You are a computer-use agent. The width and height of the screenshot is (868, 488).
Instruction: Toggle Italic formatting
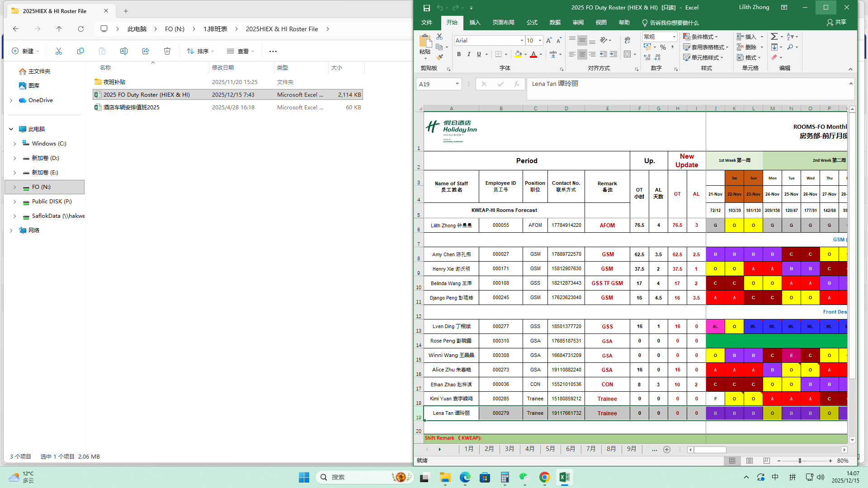(469, 54)
